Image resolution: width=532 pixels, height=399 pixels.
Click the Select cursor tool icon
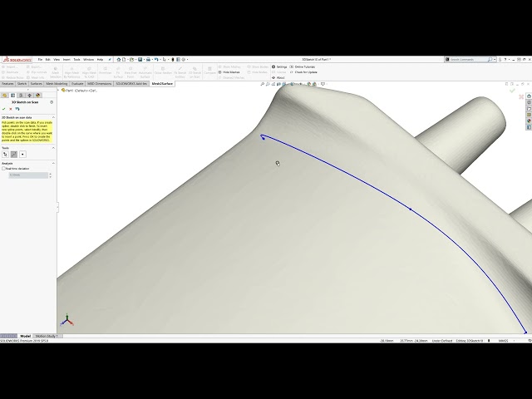165,59
